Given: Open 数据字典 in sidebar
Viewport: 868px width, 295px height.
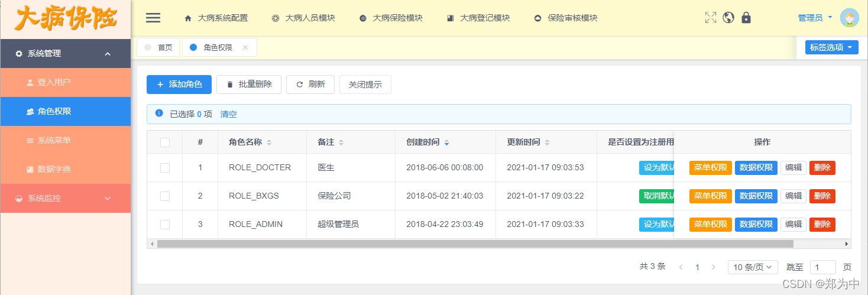Looking at the screenshot, I should point(65,169).
